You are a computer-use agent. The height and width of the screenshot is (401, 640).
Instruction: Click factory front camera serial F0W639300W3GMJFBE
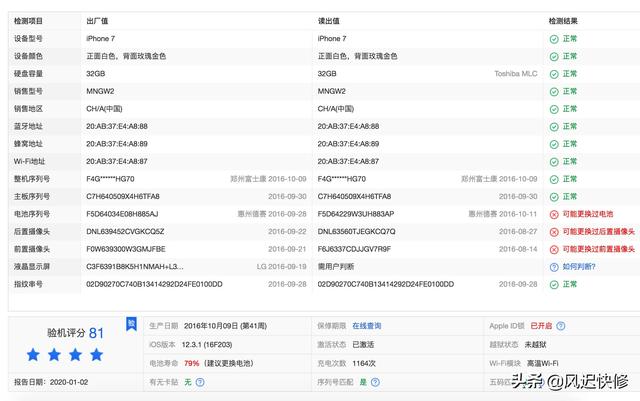click(x=126, y=249)
